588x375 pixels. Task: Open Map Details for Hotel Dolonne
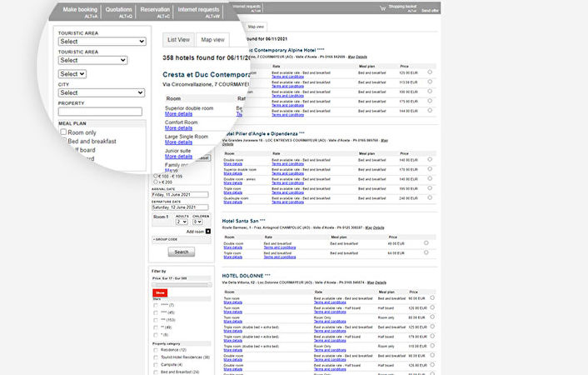pyautogui.click(x=376, y=282)
